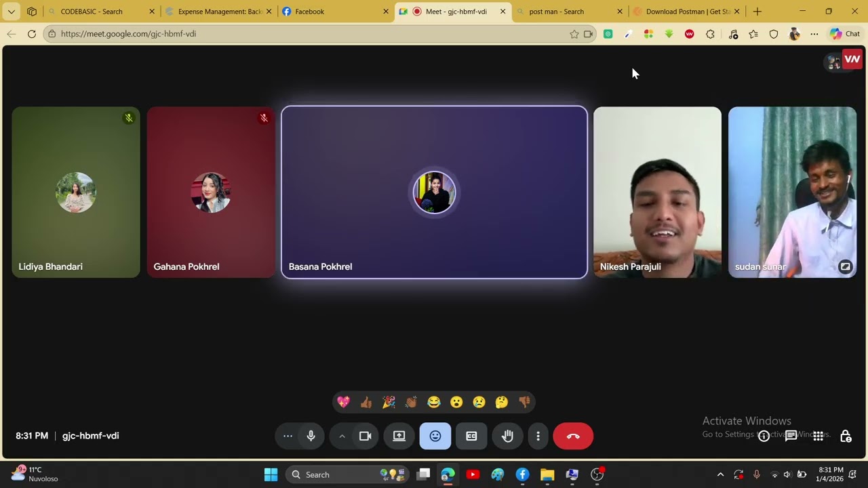
Task: Add this page to favorites star
Action: click(574, 34)
